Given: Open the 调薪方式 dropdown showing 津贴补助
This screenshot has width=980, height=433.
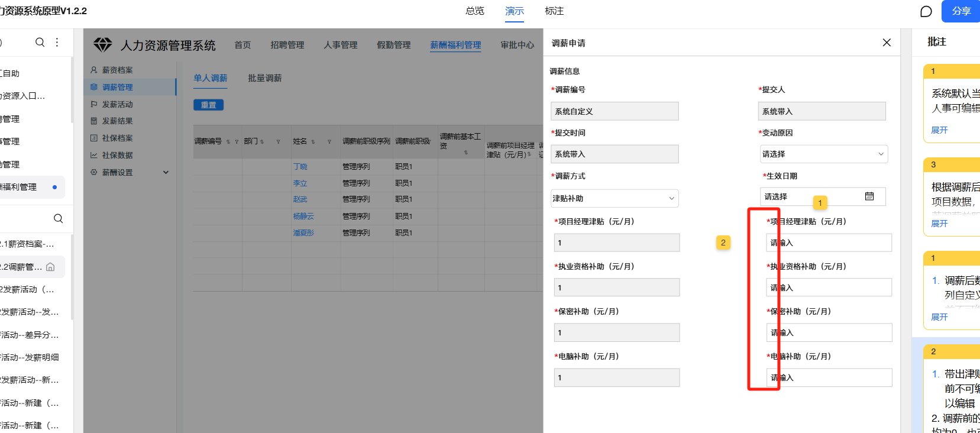Looking at the screenshot, I should pos(614,198).
